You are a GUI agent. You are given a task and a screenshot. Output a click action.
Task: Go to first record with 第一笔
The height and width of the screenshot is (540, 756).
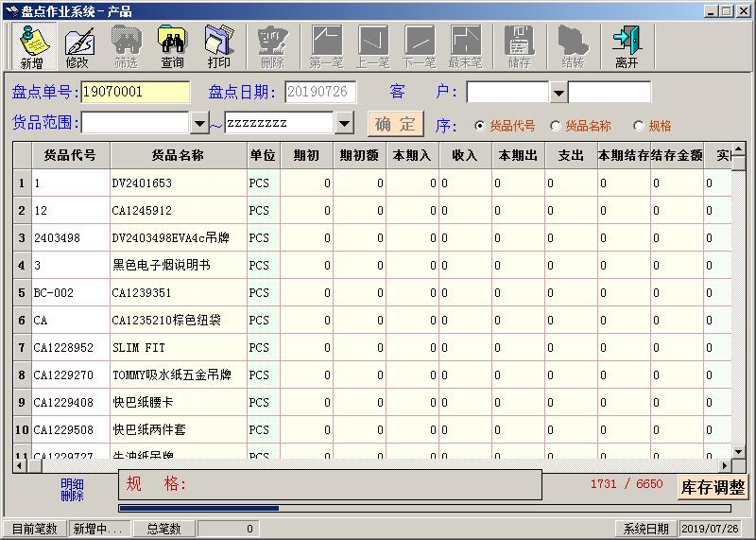(x=326, y=46)
